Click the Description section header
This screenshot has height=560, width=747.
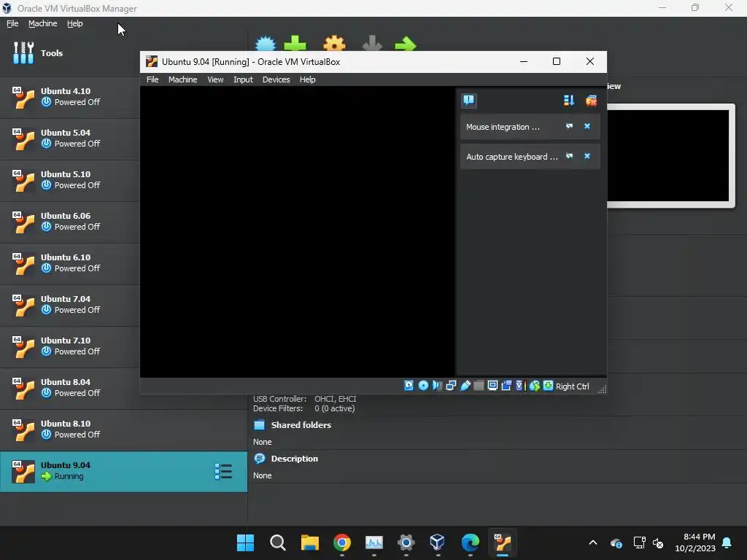pyautogui.click(x=294, y=459)
